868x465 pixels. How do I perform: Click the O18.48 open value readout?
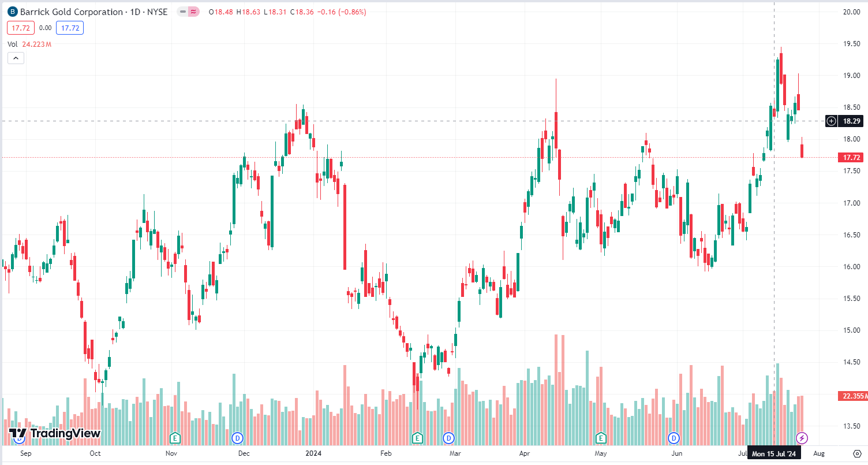tap(220, 12)
